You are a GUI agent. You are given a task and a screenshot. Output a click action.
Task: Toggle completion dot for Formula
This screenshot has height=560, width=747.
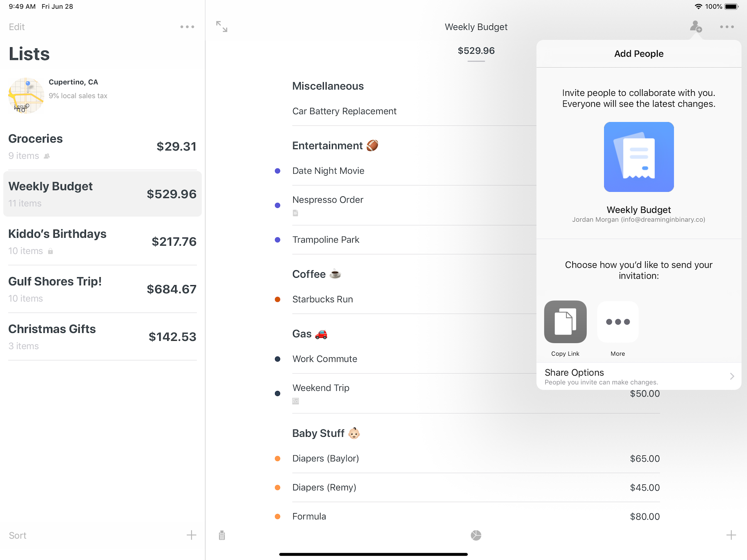point(278,517)
